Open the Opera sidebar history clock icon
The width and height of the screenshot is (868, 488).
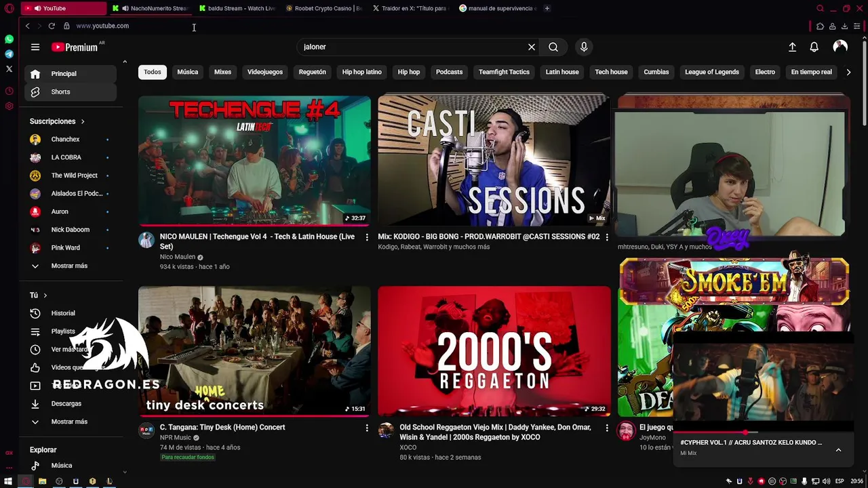(x=9, y=91)
